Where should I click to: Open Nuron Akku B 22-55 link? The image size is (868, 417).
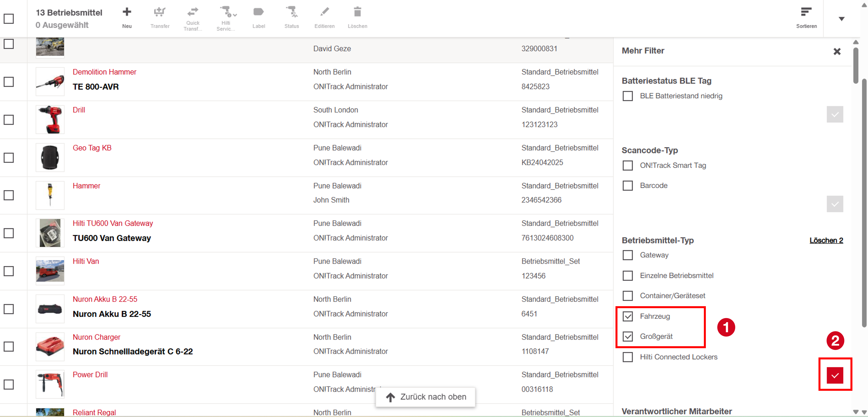click(x=105, y=299)
